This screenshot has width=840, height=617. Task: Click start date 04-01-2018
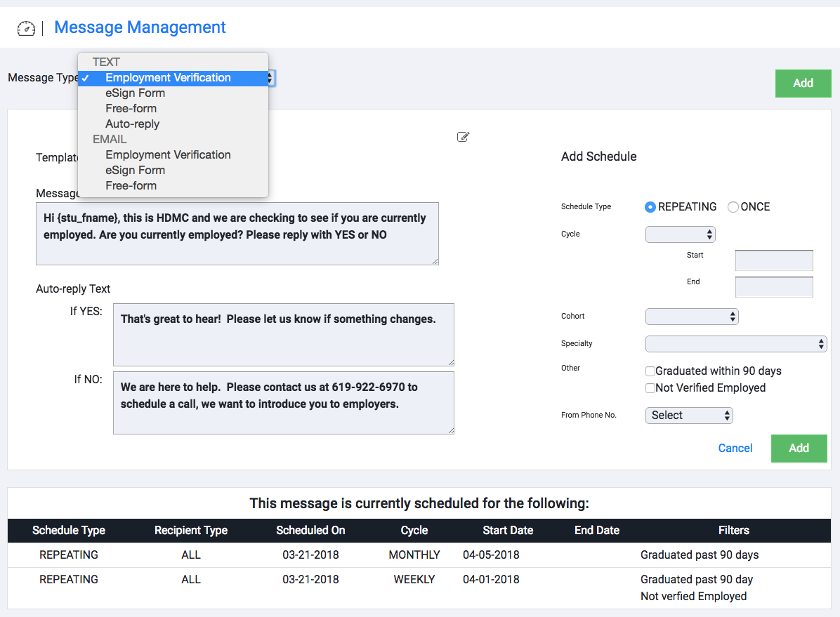click(491, 580)
